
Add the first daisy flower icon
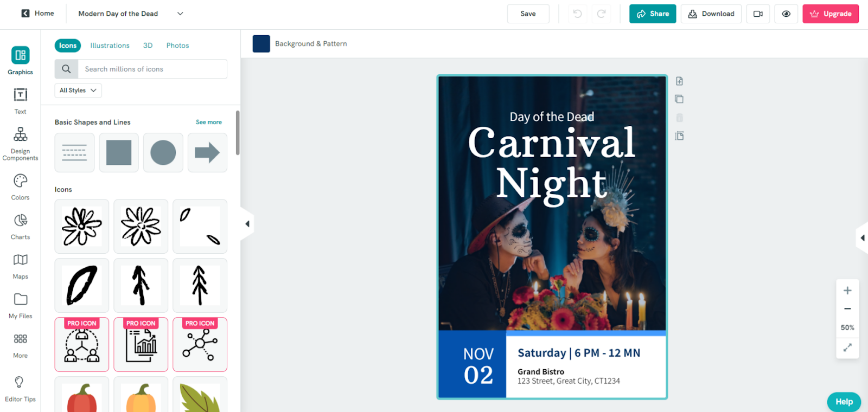coord(82,226)
